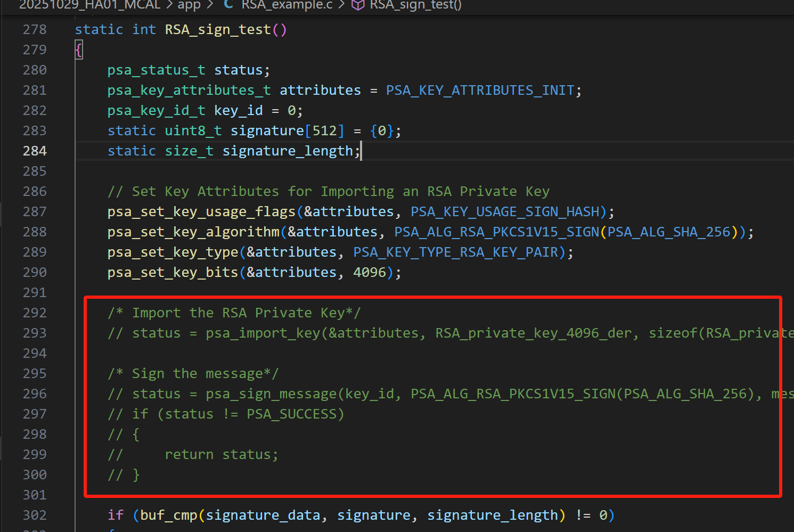The height and width of the screenshot is (532, 794).
Task: Click signature_length on line 284
Action: coord(288,151)
